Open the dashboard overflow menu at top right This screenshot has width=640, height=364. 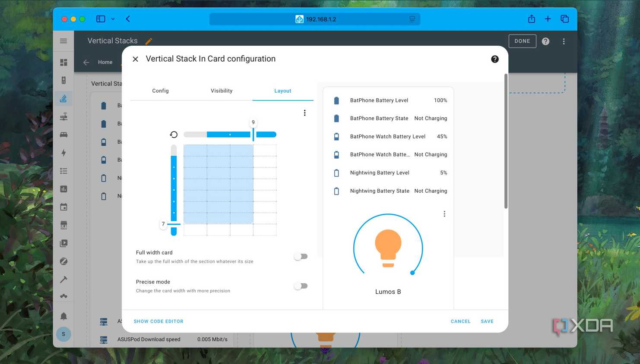coord(564,41)
